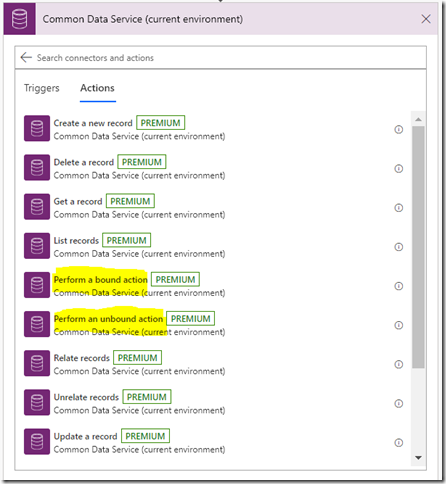The height and width of the screenshot is (484, 446).
Task: Switch to the Triggers tab
Action: (x=42, y=88)
